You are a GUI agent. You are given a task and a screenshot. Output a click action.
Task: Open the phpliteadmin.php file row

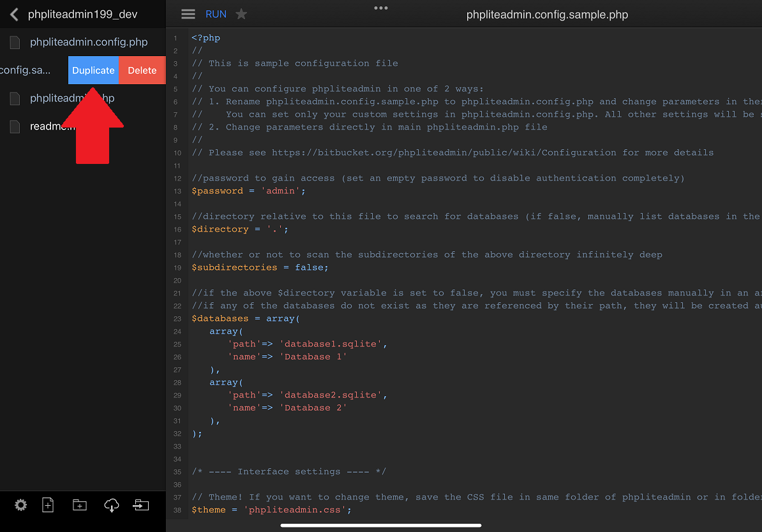tap(82, 98)
